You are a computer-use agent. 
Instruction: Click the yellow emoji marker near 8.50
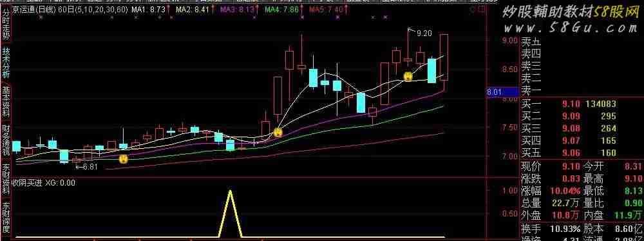(408, 77)
